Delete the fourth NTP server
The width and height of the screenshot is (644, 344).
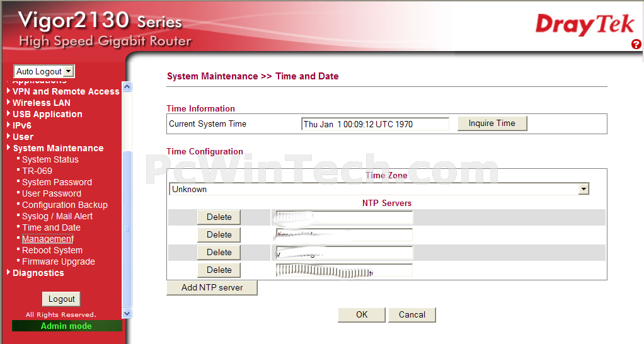click(x=219, y=270)
